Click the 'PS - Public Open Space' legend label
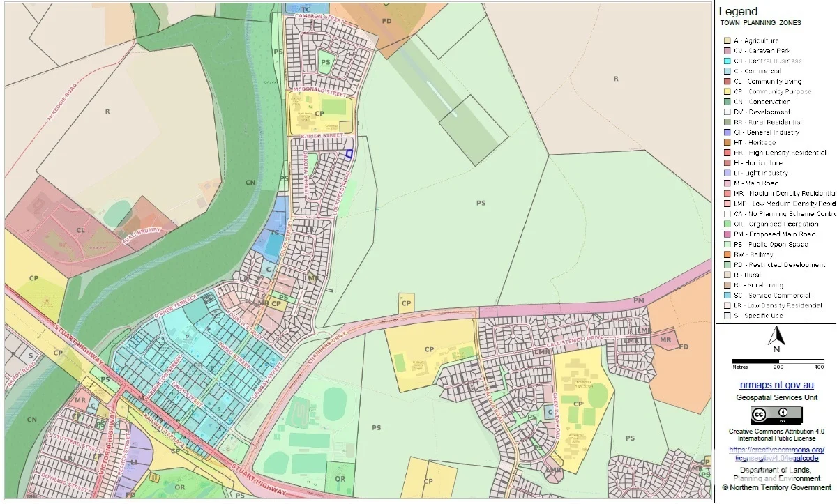837x504 pixels. 771,245
